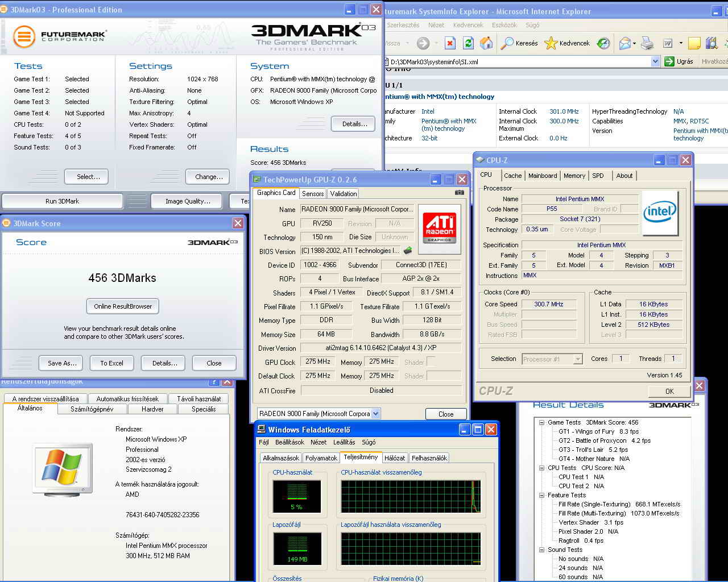728x582 pixels.
Task: Collapse the Feature Tests node in Result Details
Action: [541, 495]
